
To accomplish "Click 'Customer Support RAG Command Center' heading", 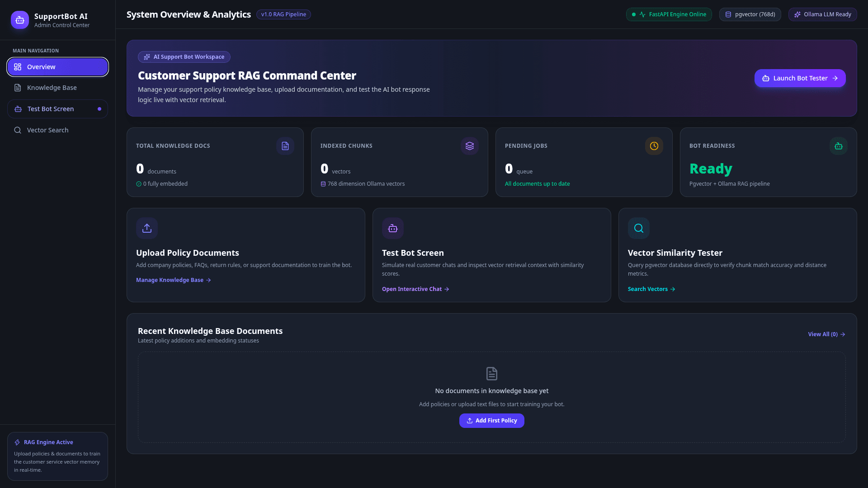I will (247, 75).
